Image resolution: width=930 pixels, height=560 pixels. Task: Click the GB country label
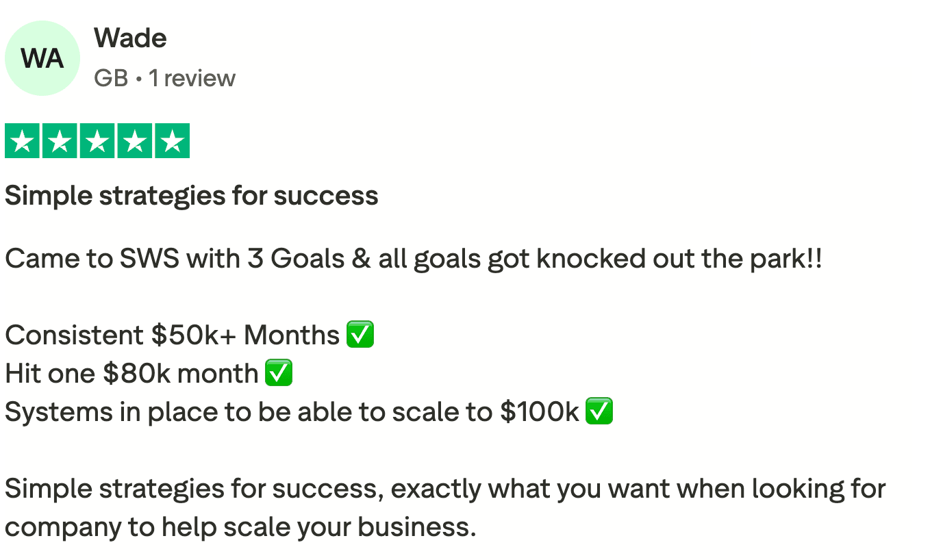(111, 79)
